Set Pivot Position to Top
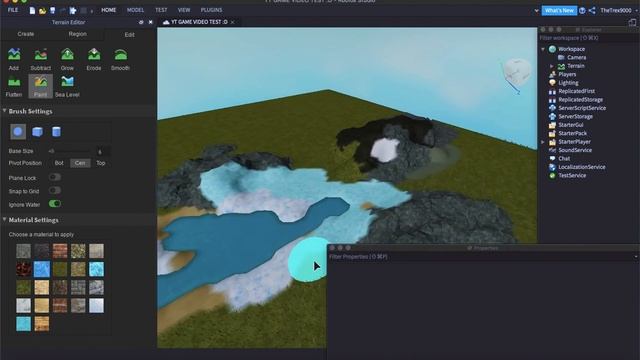Viewport: 640px width, 360px height. pos(101,163)
